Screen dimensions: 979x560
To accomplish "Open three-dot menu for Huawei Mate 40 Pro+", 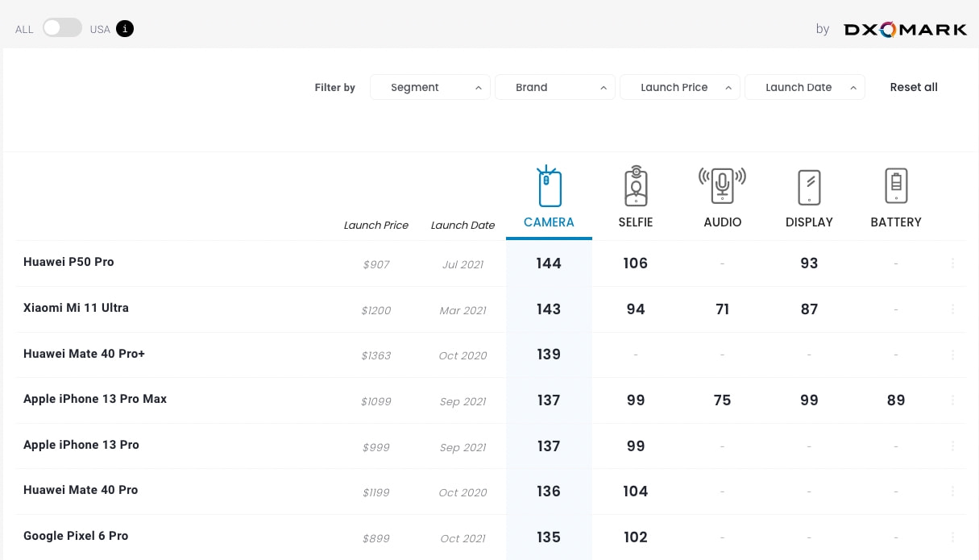I will [952, 355].
